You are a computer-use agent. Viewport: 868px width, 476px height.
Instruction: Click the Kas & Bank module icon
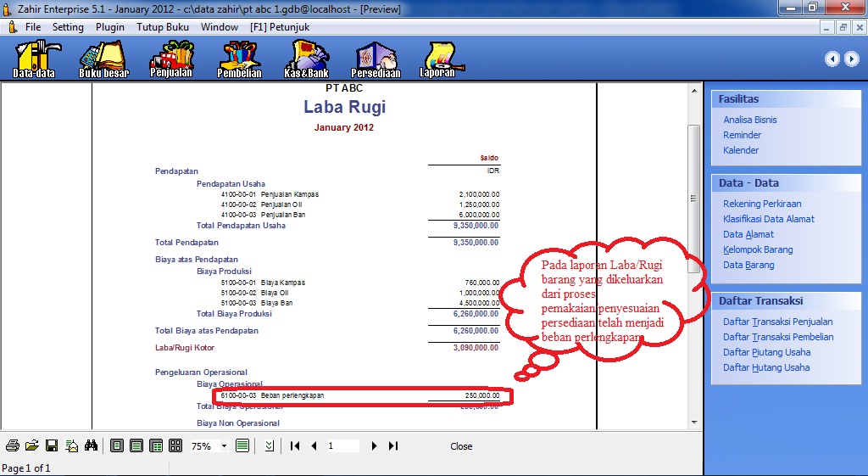click(306, 59)
